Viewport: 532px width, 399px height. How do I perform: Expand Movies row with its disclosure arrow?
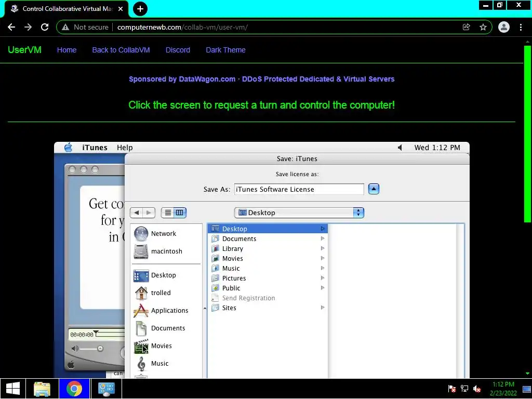pos(323,258)
